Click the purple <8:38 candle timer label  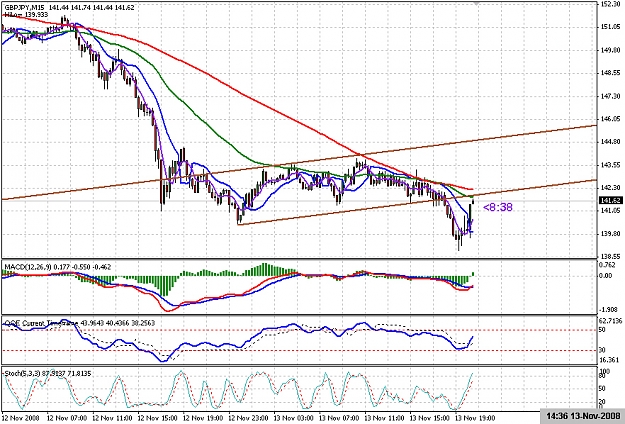(x=498, y=207)
